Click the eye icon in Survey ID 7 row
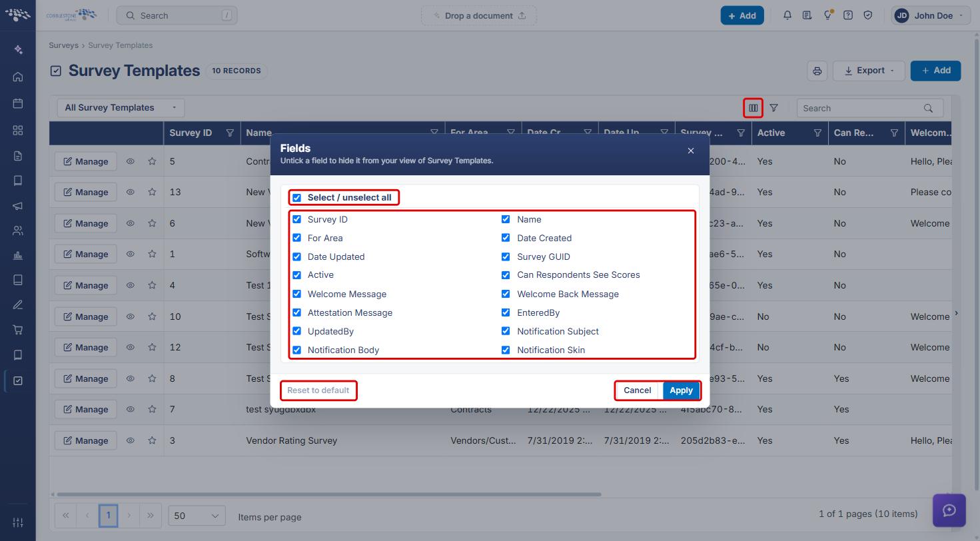Viewport: 980px width, 541px height. point(131,409)
